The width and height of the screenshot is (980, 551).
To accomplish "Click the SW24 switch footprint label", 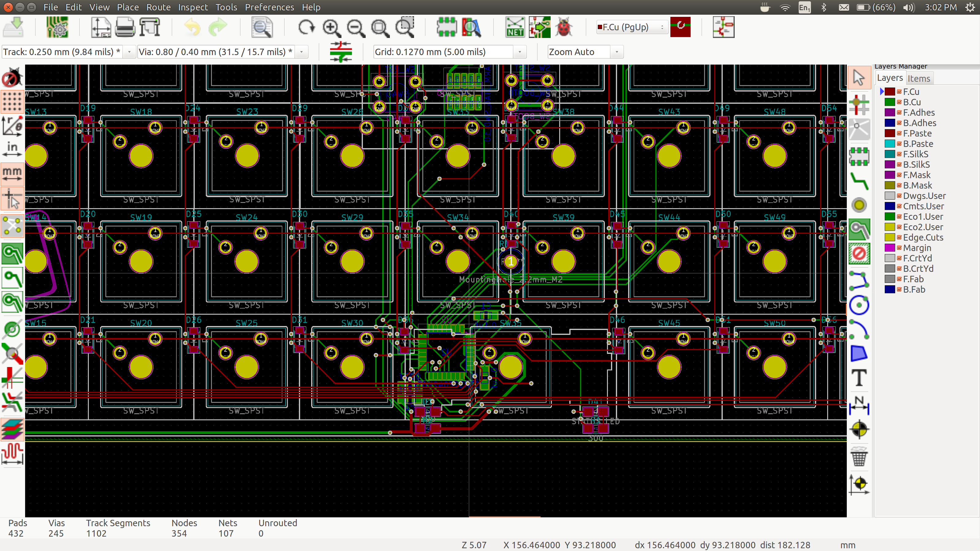I will (x=247, y=217).
